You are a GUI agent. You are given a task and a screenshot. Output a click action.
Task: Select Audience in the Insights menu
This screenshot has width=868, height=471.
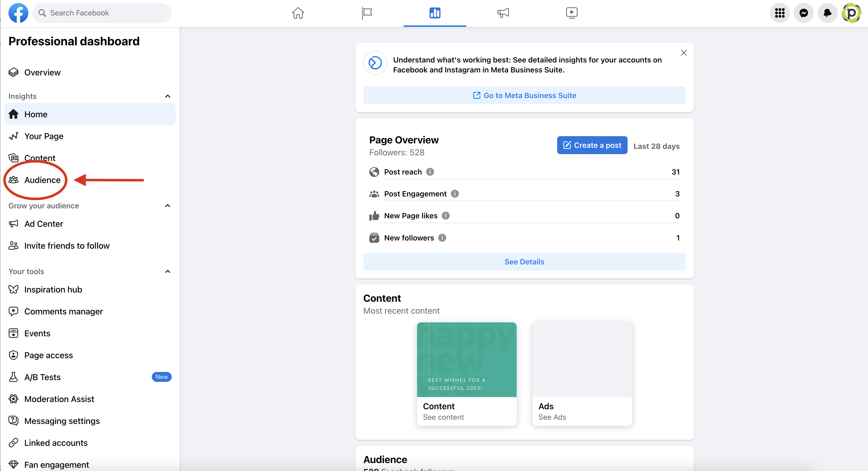(42, 180)
